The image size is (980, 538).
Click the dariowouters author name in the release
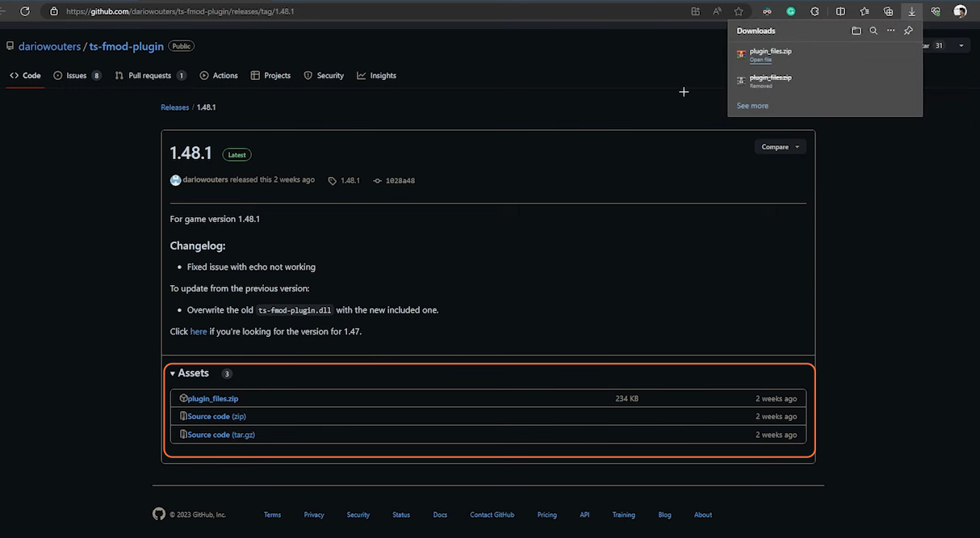[x=206, y=180]
